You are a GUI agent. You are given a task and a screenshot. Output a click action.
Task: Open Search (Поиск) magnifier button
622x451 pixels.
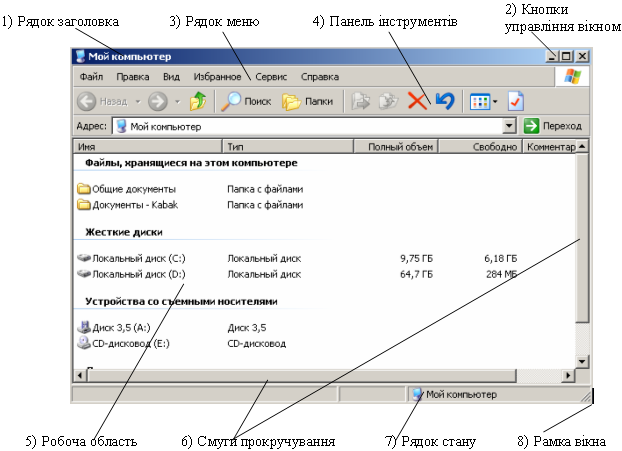(x=246, y=101)
